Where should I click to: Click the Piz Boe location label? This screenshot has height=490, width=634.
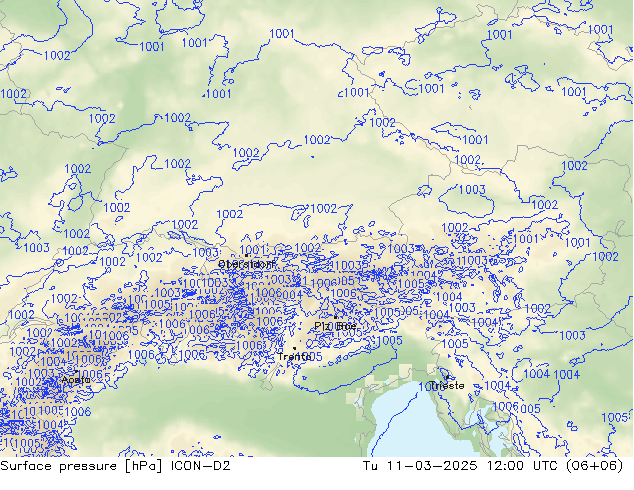click(x=335, y=326)
